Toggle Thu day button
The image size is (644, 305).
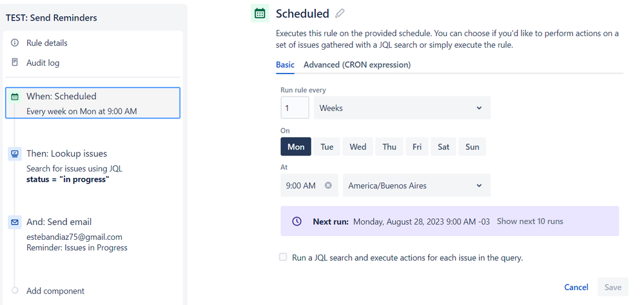click(389, 147)
